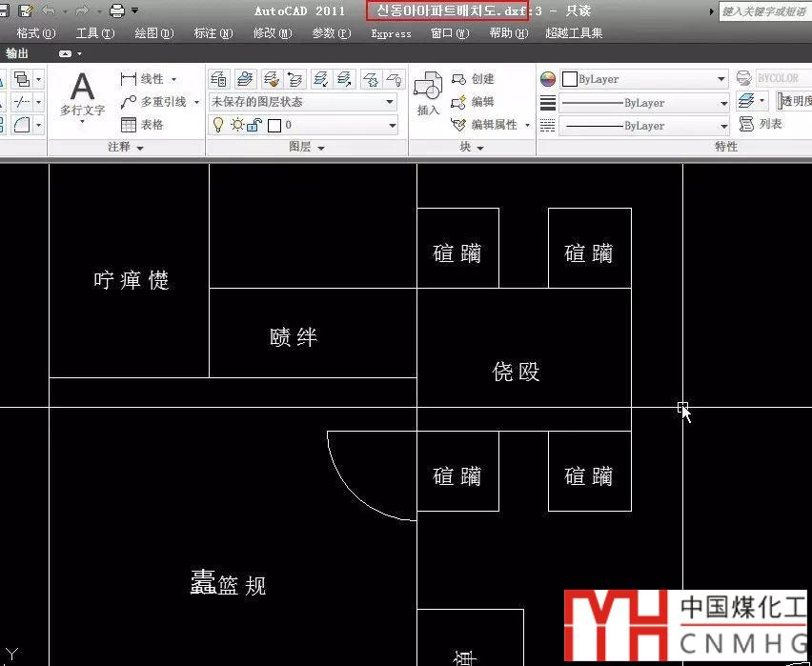Click the Layer Previous icon
The image size is (812, 666).
[x=295, y=79]
